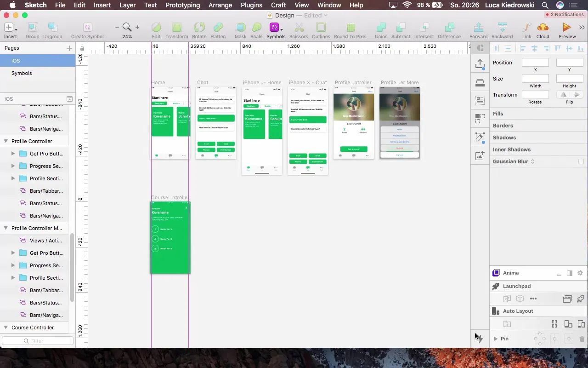The width and height of the screenshot is (588, 368).
Task: Toggle the ruler lock icon
Action: [x=82, y=48]
